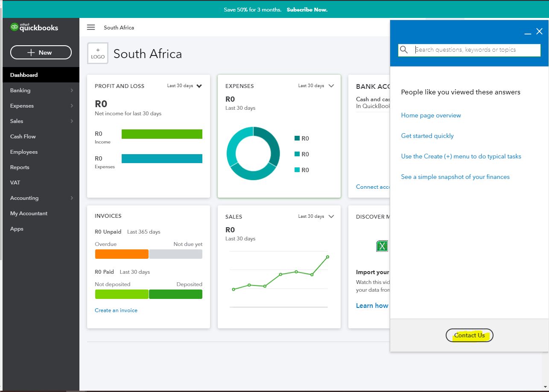Expand the Expenses submenu arrow

click(72, 106)
